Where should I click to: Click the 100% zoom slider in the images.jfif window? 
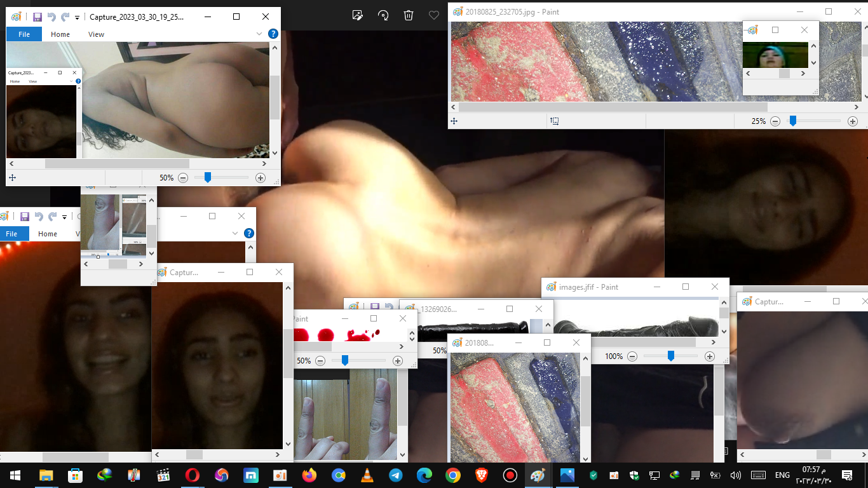tap(672, 356)
